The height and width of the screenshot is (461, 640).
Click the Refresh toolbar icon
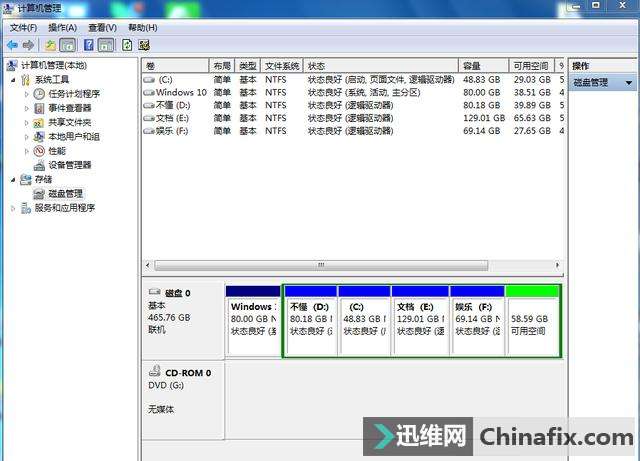(x=127, y=45)
